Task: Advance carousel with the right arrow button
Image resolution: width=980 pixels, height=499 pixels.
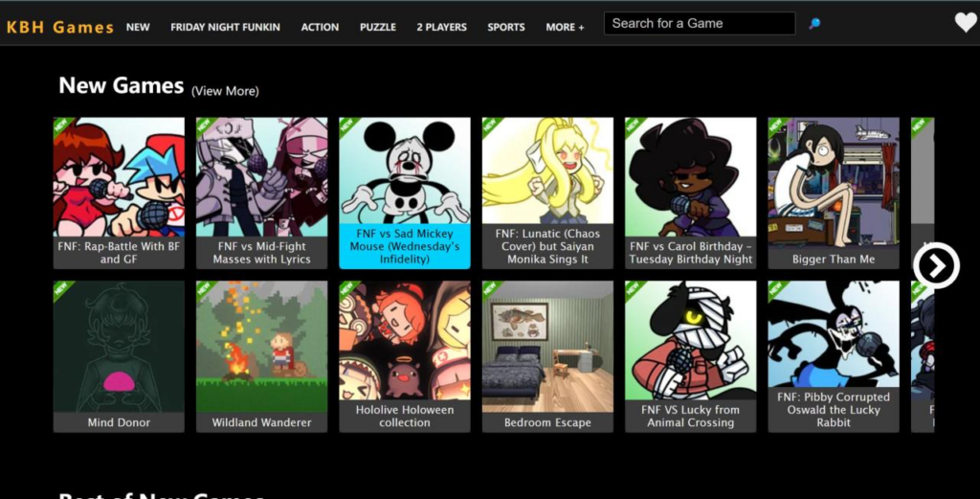Action: coord(936,265)
